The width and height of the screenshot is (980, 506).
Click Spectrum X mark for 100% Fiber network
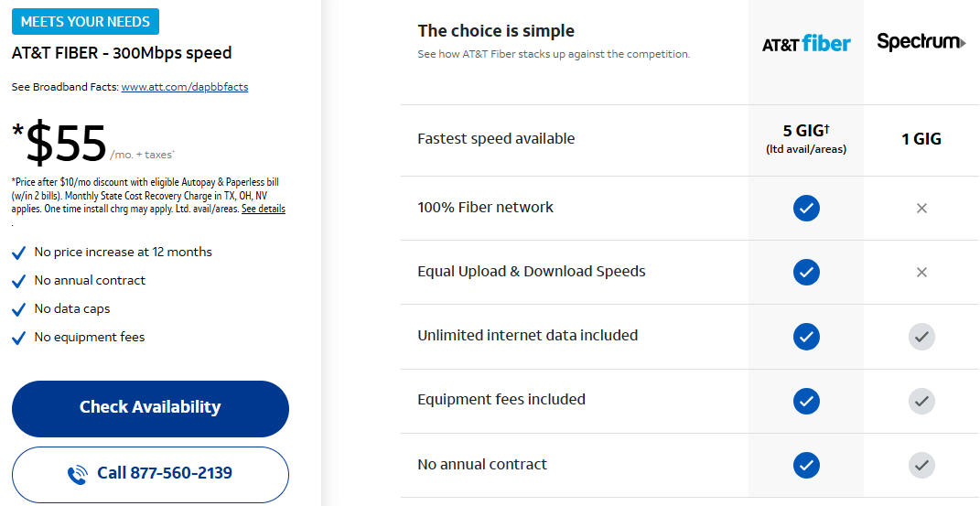pos(921,208)
